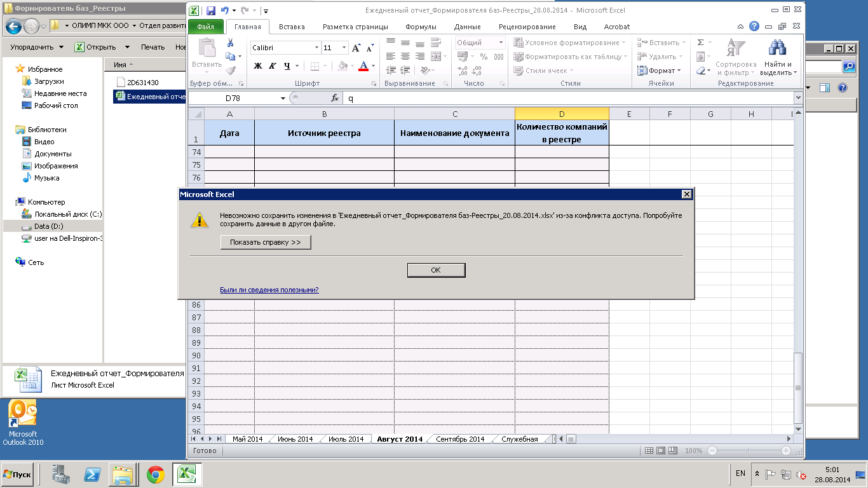Click the Были ли сведения полезными link

[x=269, y=290]
